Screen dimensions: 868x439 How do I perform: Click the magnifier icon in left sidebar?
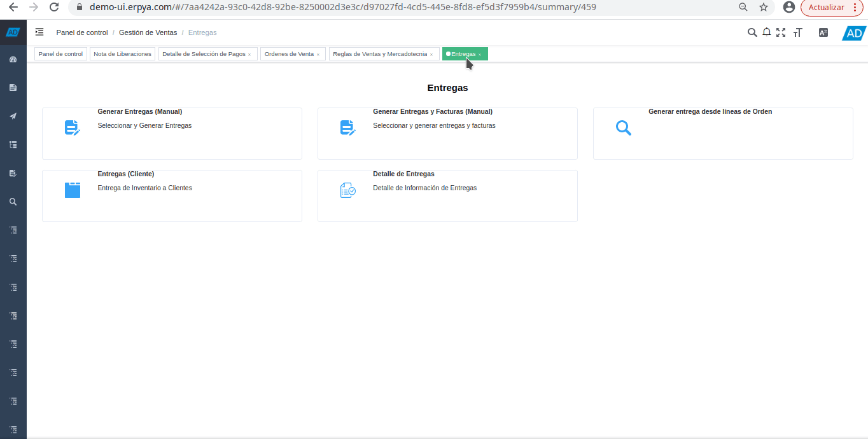(13, 202)
